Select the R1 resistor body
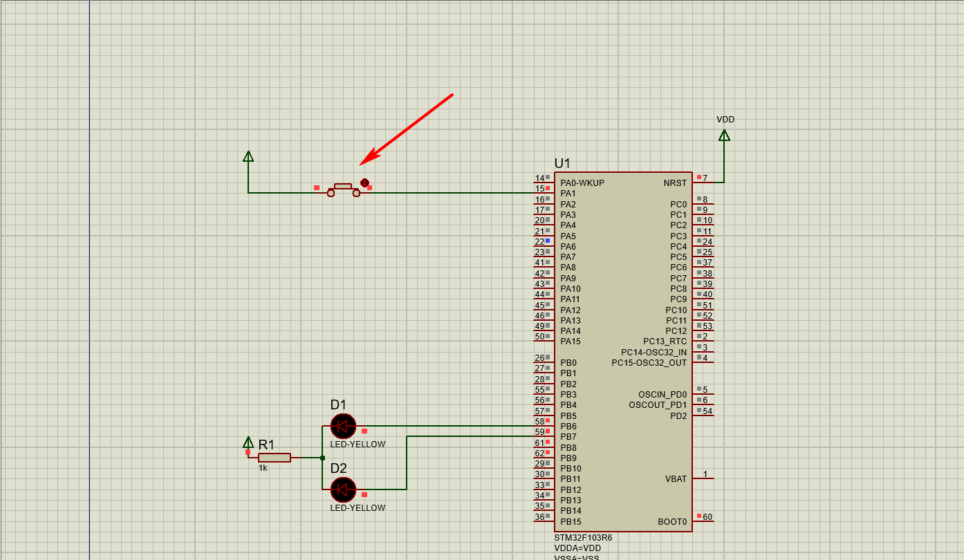964x560 pixels. [x=275, y=458]
